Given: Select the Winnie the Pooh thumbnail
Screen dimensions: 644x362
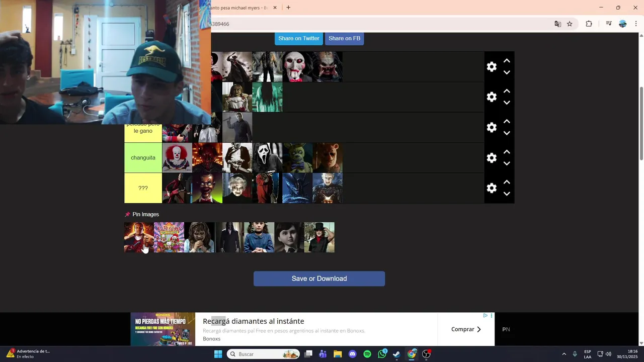Looking at the screenshot, I should (x=328, y=158).
